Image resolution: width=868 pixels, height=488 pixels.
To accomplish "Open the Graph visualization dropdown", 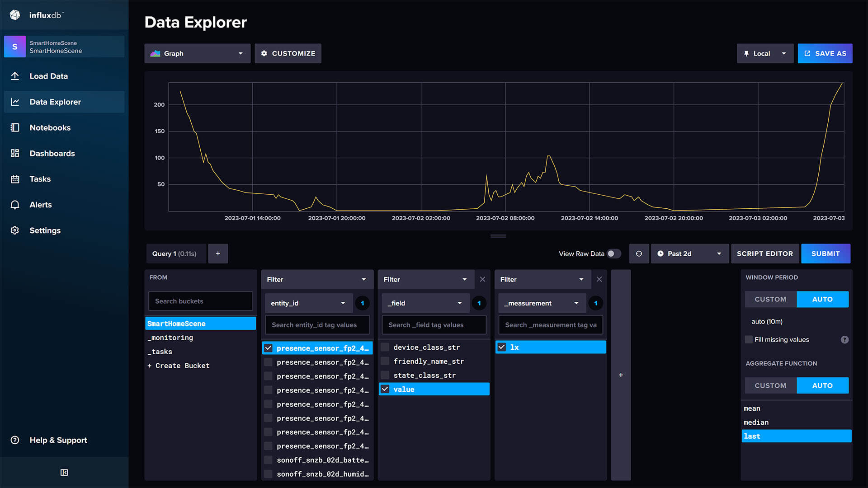I will coord(197,53).
